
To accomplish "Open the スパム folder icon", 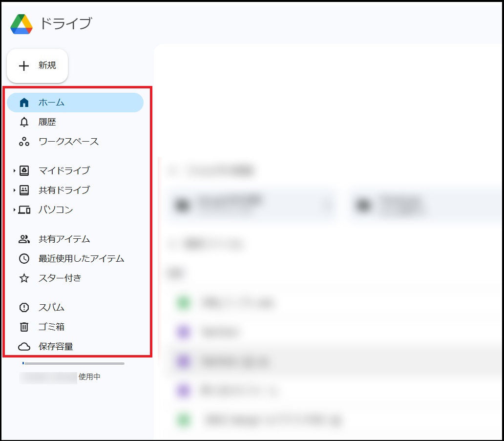I will pyautogui.click(x=24, y=308).
